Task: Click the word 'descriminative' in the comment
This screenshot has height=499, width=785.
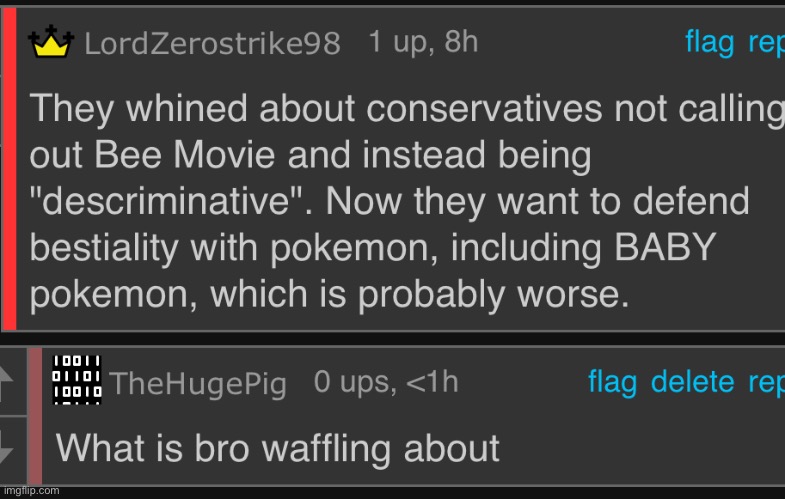Action: (167, 201)
